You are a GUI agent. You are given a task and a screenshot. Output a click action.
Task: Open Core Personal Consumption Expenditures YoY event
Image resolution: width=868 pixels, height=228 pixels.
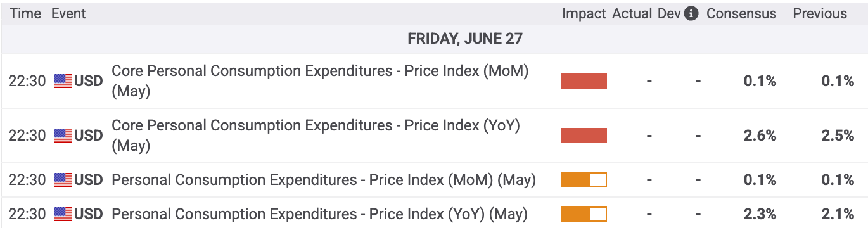(x=316, y=136)
